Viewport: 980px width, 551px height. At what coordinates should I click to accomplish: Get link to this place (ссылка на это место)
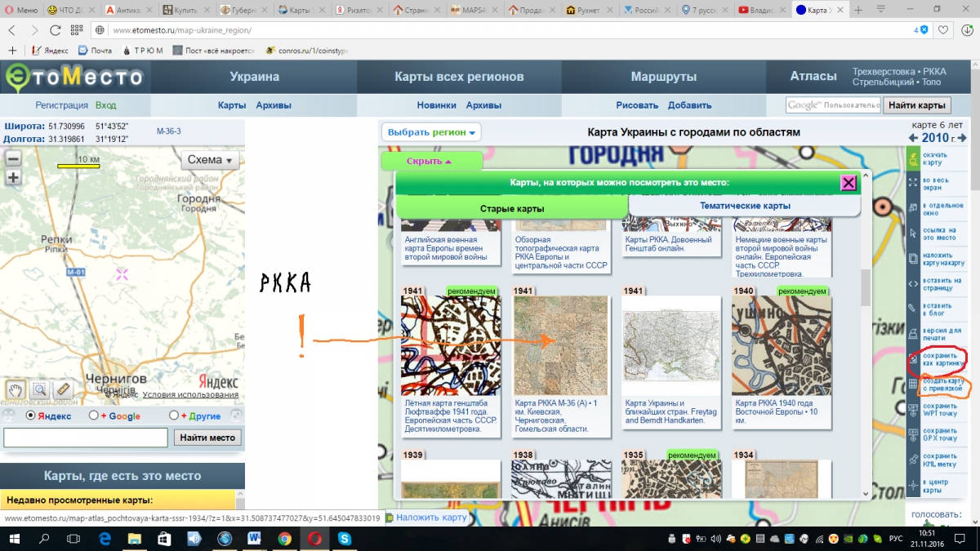[913, 232]
